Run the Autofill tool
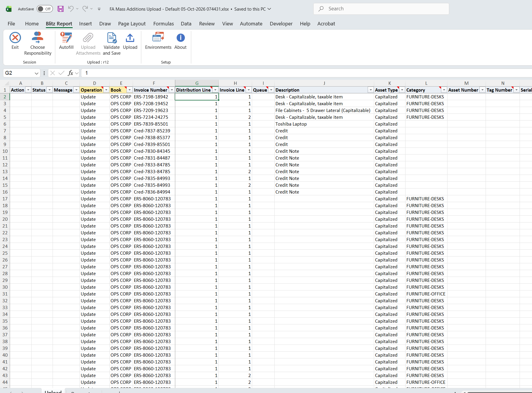The width and height of the screenshot is (532, 393). pos(66,41)
